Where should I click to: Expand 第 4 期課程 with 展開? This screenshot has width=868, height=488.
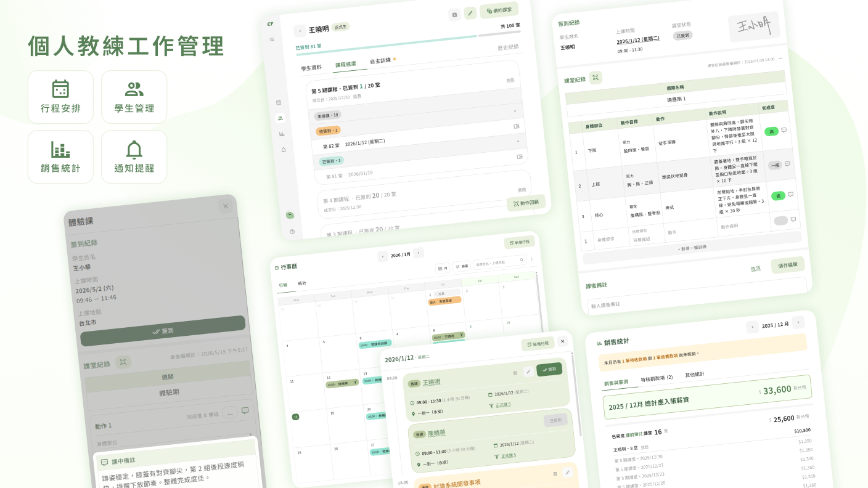(522, 190)
